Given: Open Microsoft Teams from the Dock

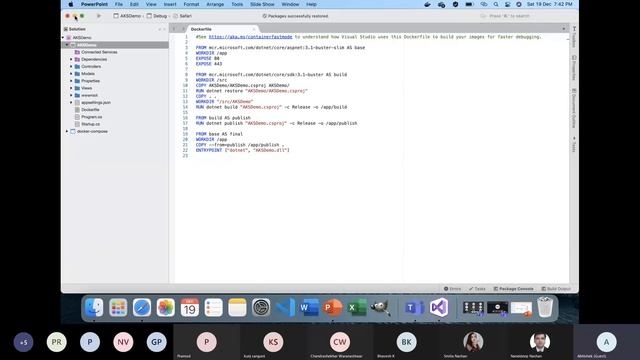Looking at the screenshot, I should pos(414,307).
